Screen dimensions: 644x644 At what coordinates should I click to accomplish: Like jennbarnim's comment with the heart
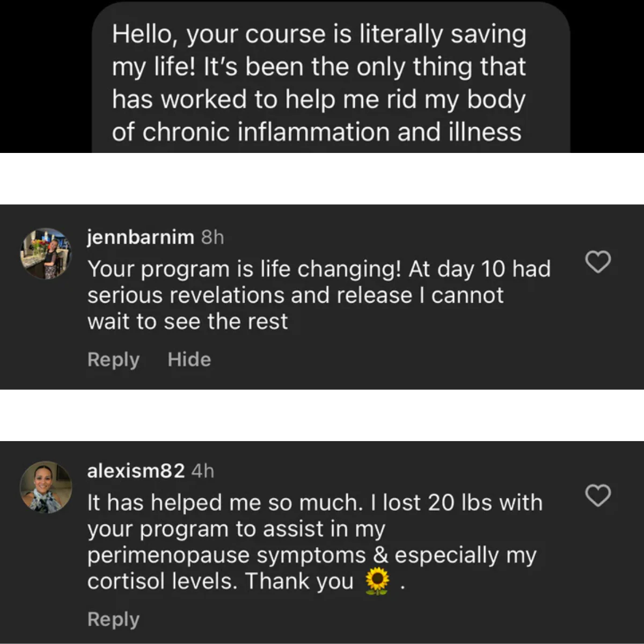tap(597, 262)
